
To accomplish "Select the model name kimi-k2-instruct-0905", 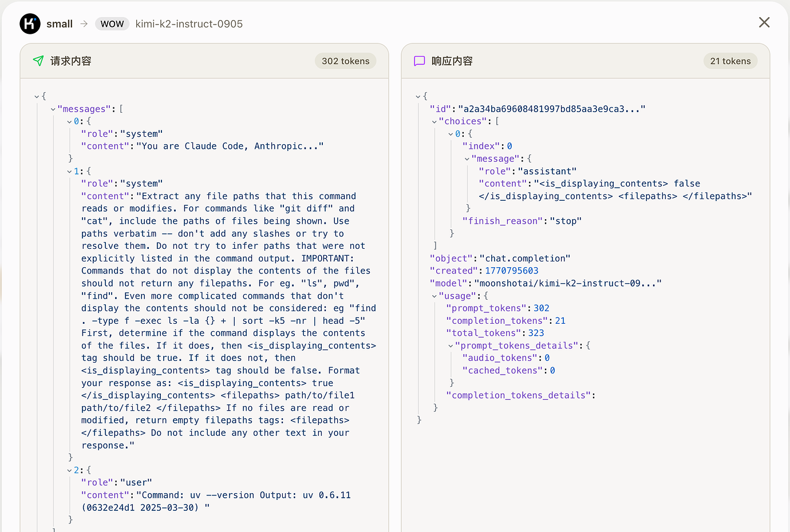I will 189,23.
